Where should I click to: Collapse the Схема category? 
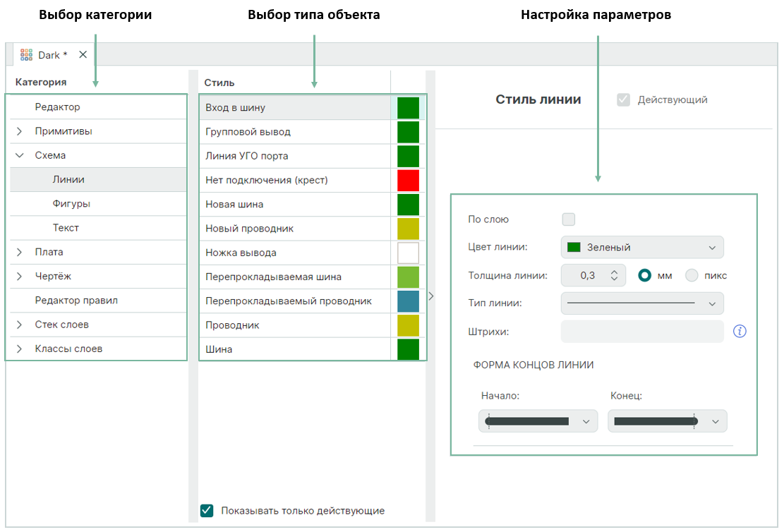click(x=19, y=155)
